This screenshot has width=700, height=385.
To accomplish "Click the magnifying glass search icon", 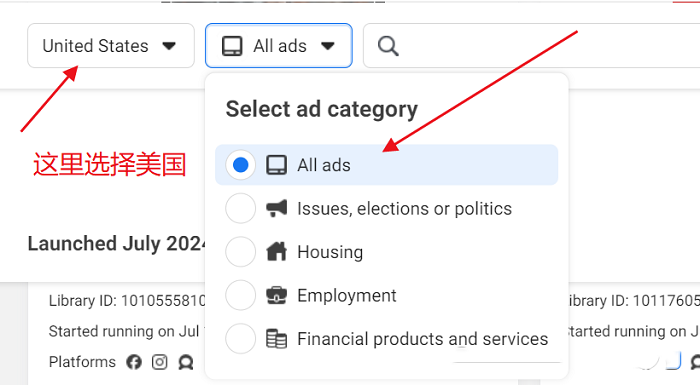I will point(388,46).
